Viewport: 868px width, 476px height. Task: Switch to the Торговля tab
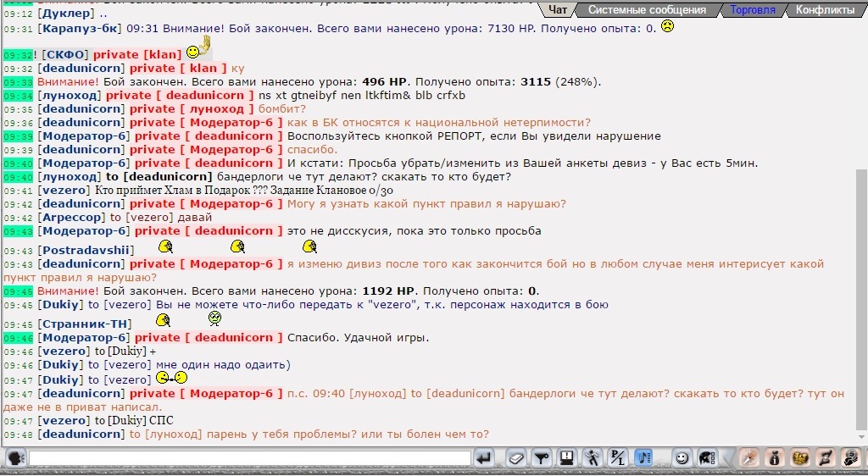[x=753, y=10]
